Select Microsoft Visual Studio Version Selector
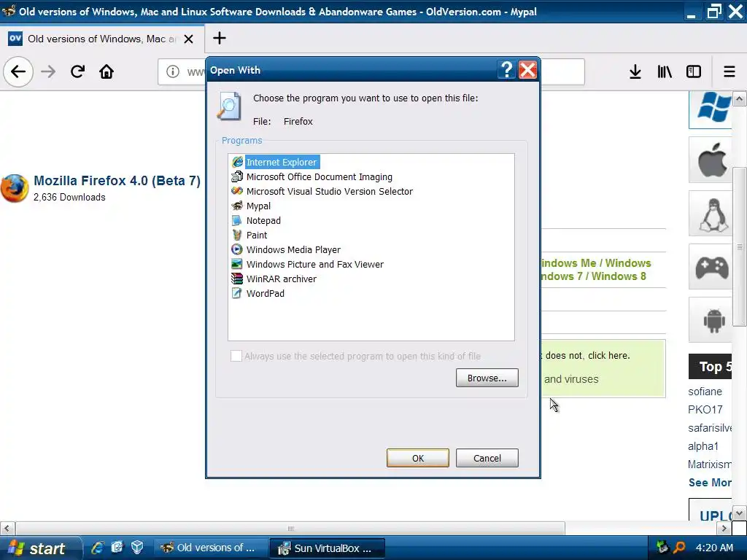Image resolution: width=747 pixels, height=560 pixels. pos(329,192)
